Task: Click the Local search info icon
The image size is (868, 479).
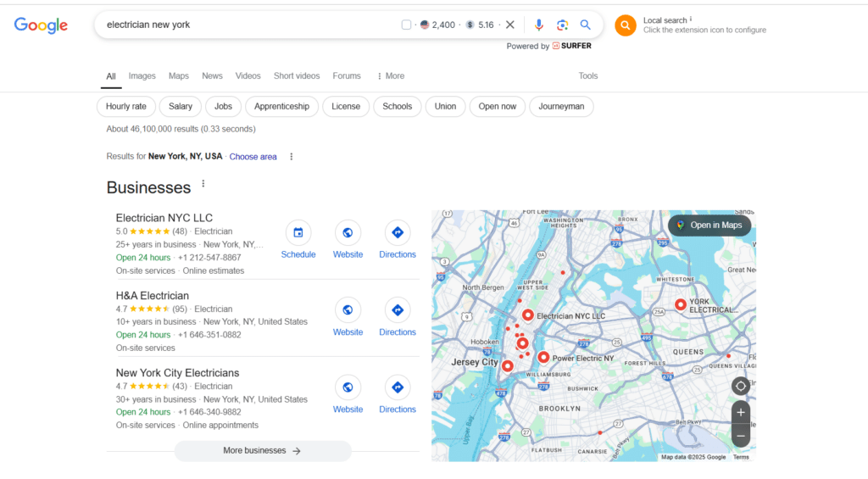Action: coord(690,19)
